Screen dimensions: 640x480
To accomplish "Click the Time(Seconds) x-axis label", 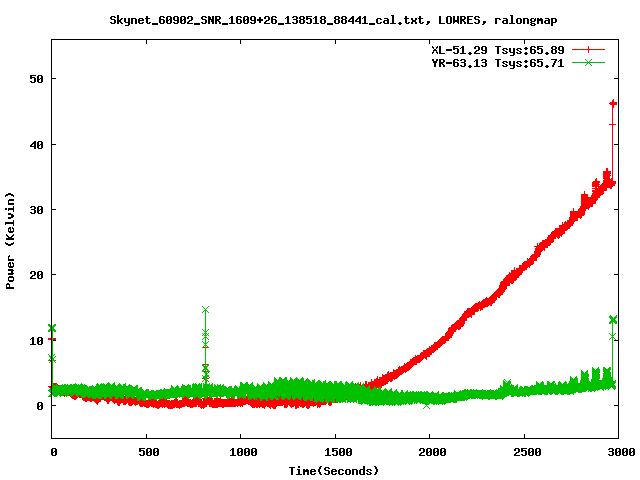I will 334,471.
